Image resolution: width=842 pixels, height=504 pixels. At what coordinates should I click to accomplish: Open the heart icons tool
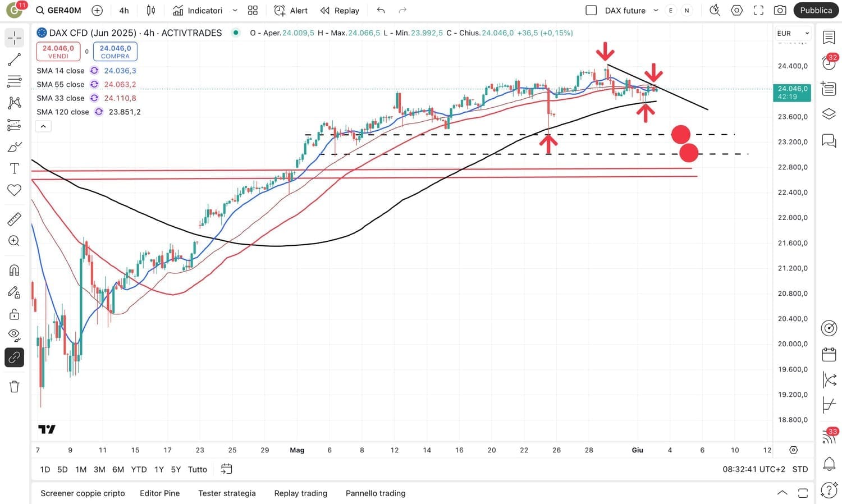14,190
